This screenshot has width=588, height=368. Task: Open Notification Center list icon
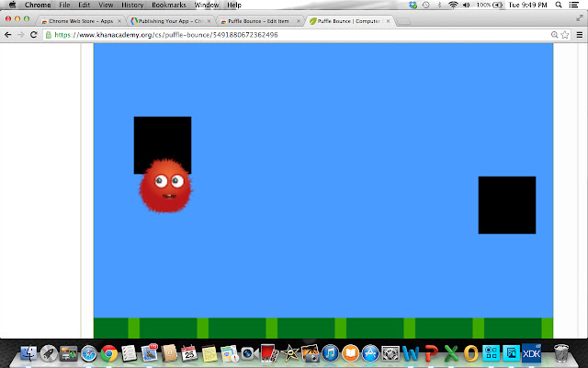(573, 5)
